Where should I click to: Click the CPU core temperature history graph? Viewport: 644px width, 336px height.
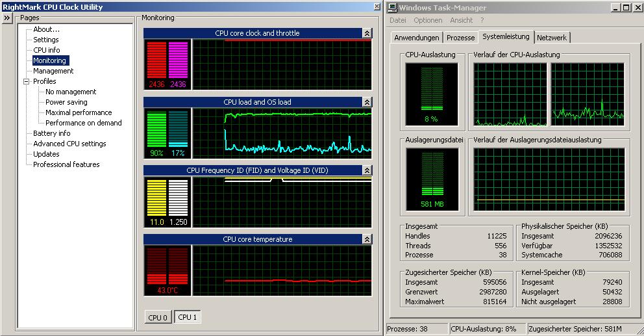point(282,270)
